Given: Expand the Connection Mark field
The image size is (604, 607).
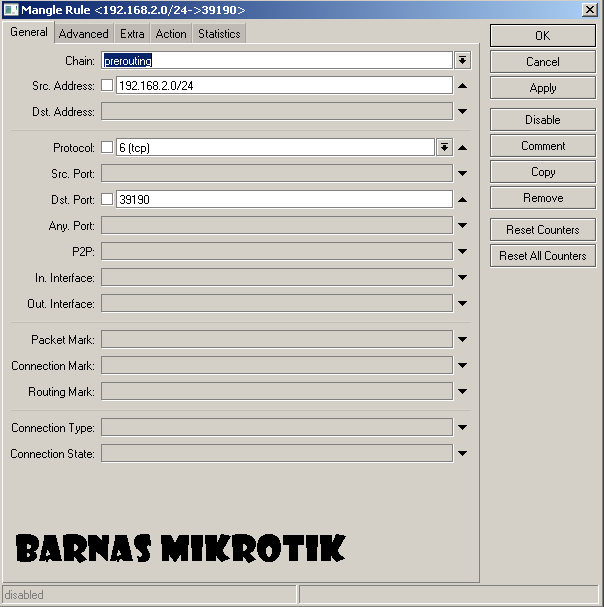Looking at the screenshot, I should pos(462,365).
